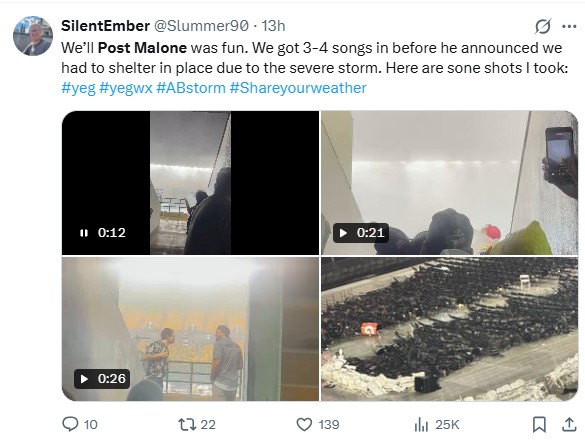Open the reply icon with 10 comments
The width and height of the screenshot is (585, 442).
click(x=70, y=424)
